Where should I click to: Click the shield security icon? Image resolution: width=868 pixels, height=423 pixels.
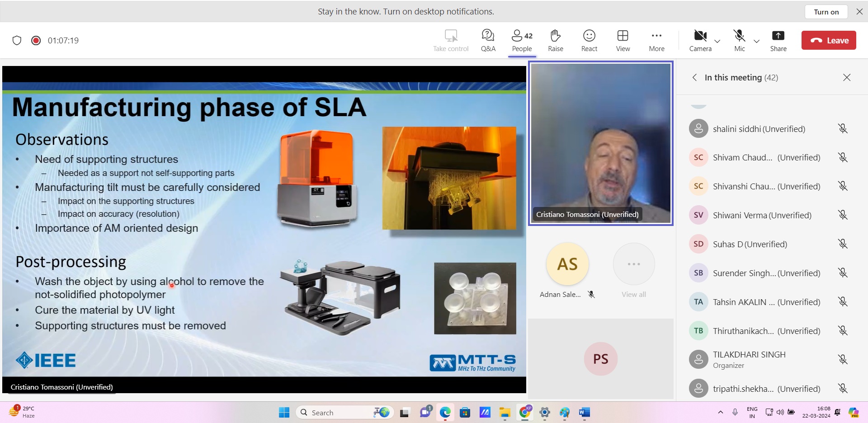[x=17, y=41]
